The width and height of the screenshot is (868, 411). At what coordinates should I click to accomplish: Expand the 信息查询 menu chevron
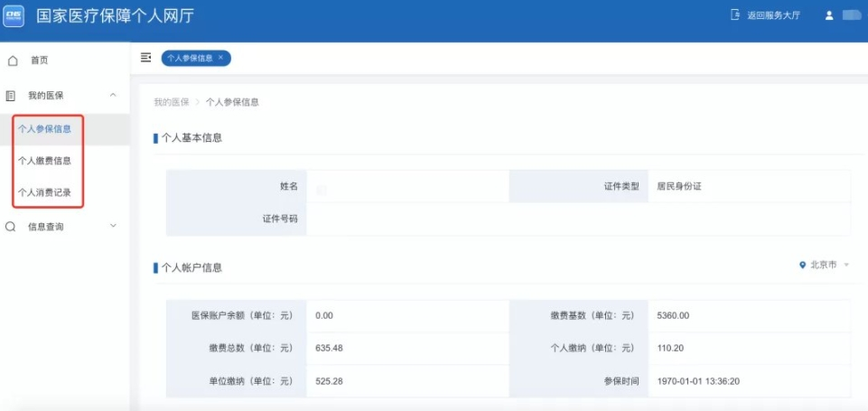point(113,226)
